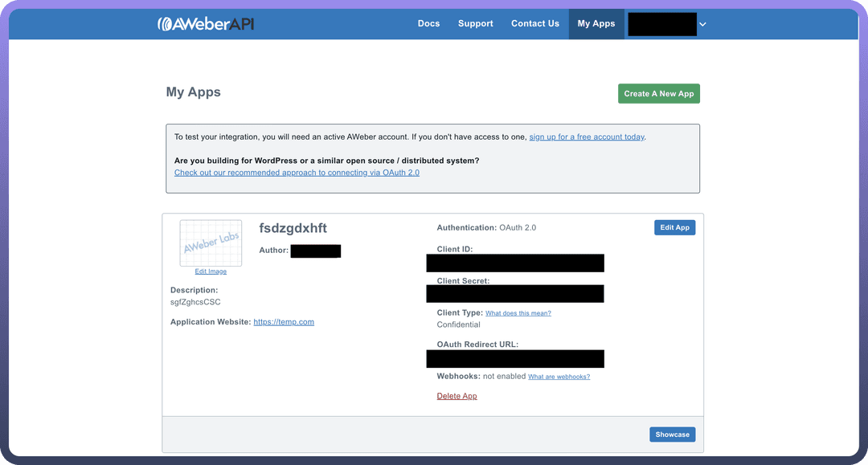This screenshot has width=868, height=465.
Task: Click the Delete App link
Action: (457, 396)
